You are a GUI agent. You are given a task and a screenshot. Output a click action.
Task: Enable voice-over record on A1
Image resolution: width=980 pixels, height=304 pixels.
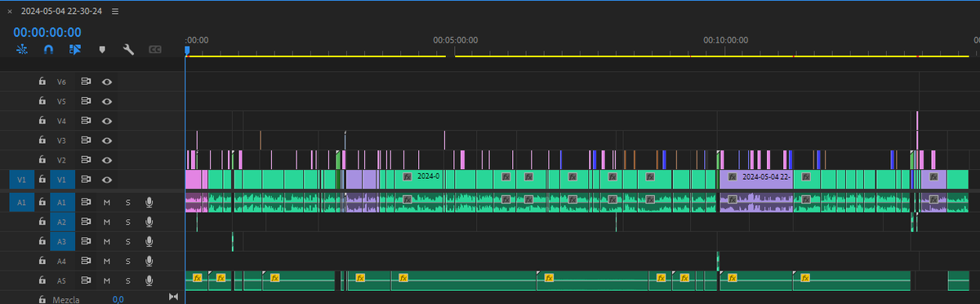point(149,202)
